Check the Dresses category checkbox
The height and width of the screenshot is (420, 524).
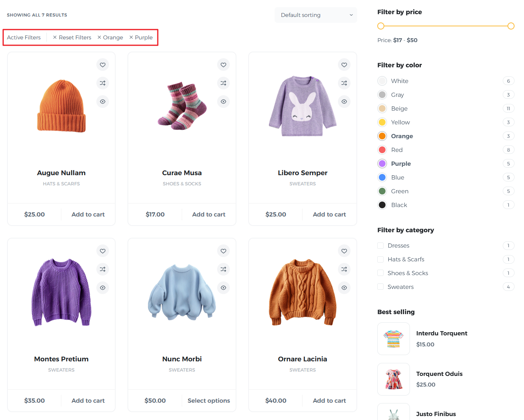click(x=380, y=245)
